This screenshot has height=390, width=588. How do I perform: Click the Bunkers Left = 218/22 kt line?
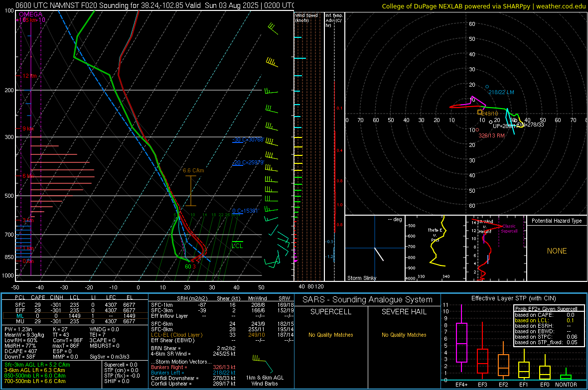click(x=193, y=373)
